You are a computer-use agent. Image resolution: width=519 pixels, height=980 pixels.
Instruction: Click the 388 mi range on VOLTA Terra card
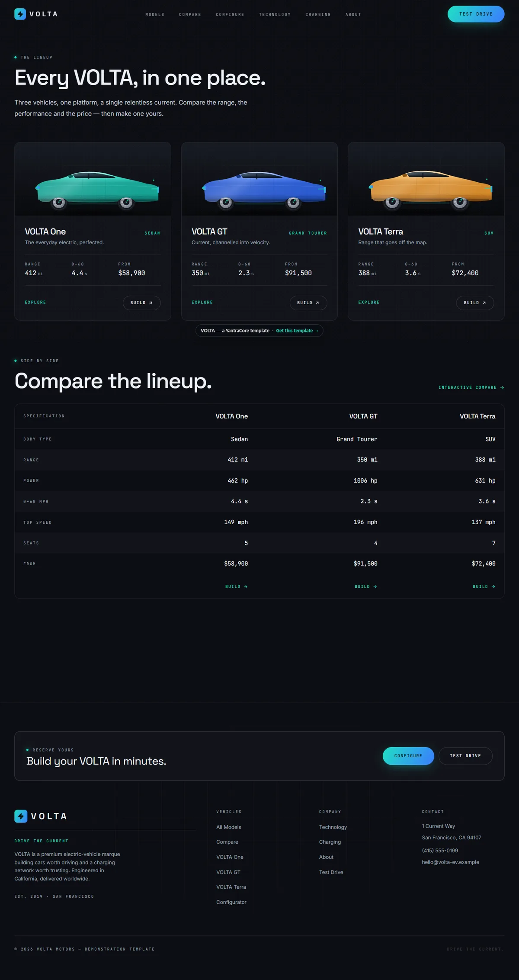[x=367, y=273]
